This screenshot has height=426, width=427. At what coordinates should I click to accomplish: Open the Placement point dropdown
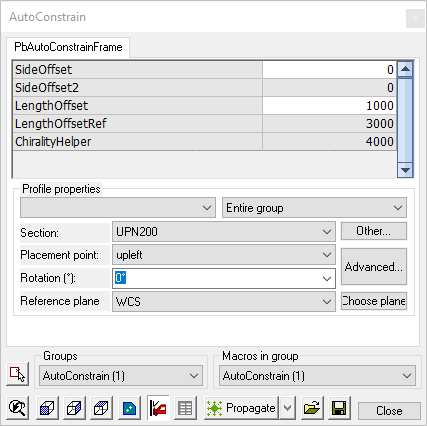(x=224, y=255)
